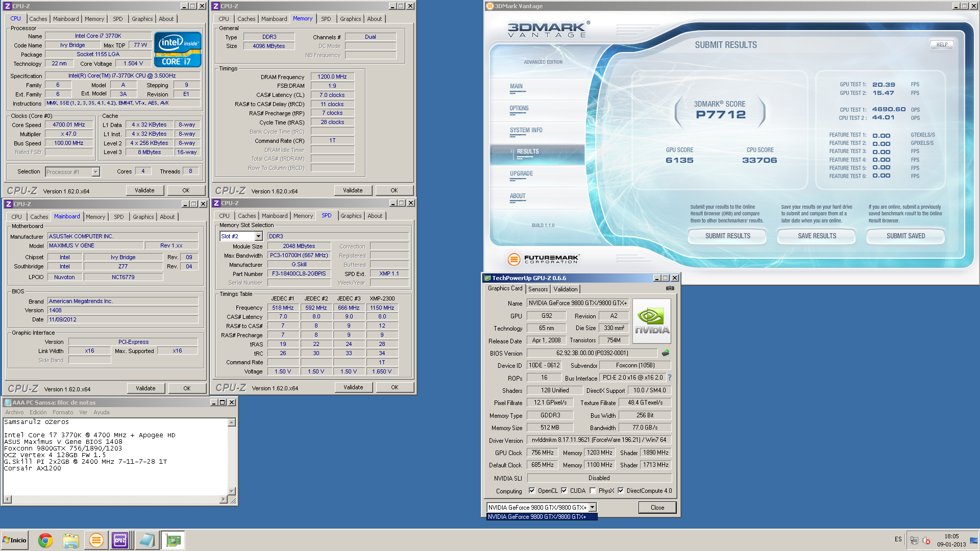This screenshot has width=980, height=551.
Task: Click the Intel Core i7 logo badge
Action: [178, 49]
